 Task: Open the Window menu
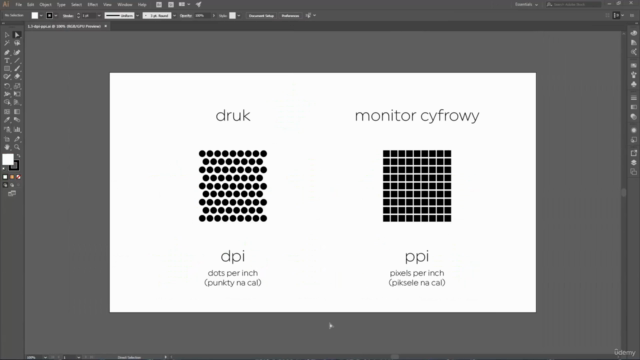point(125,4)
